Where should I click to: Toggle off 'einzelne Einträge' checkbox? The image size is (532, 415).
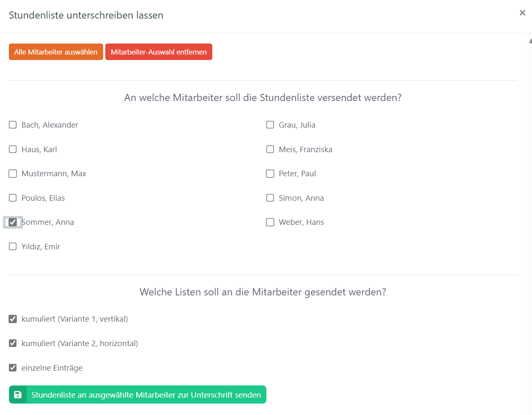13,368
